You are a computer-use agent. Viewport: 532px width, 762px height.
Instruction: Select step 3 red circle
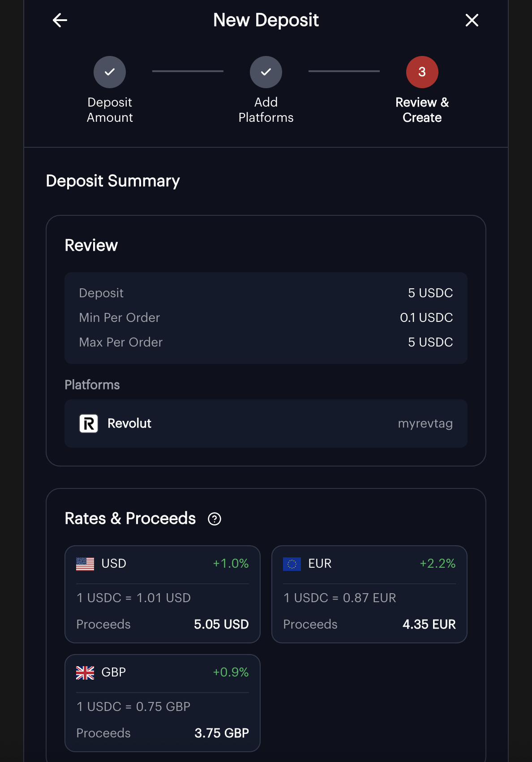click(x=422, y=72)
